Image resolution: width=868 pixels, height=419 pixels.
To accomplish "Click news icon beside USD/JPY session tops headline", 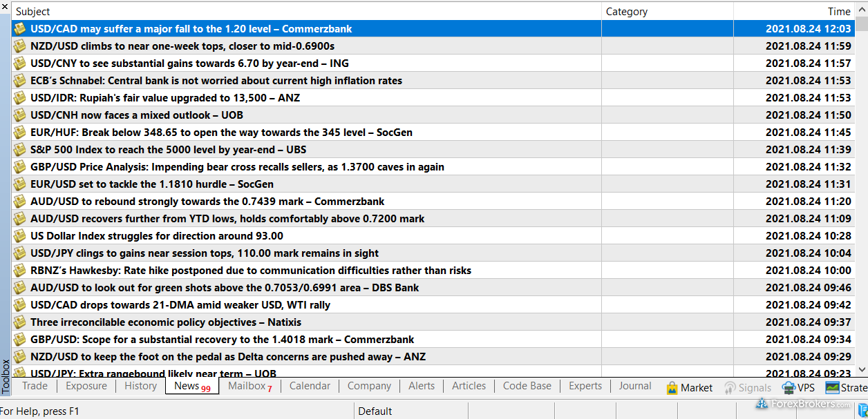I will (19, 253).
